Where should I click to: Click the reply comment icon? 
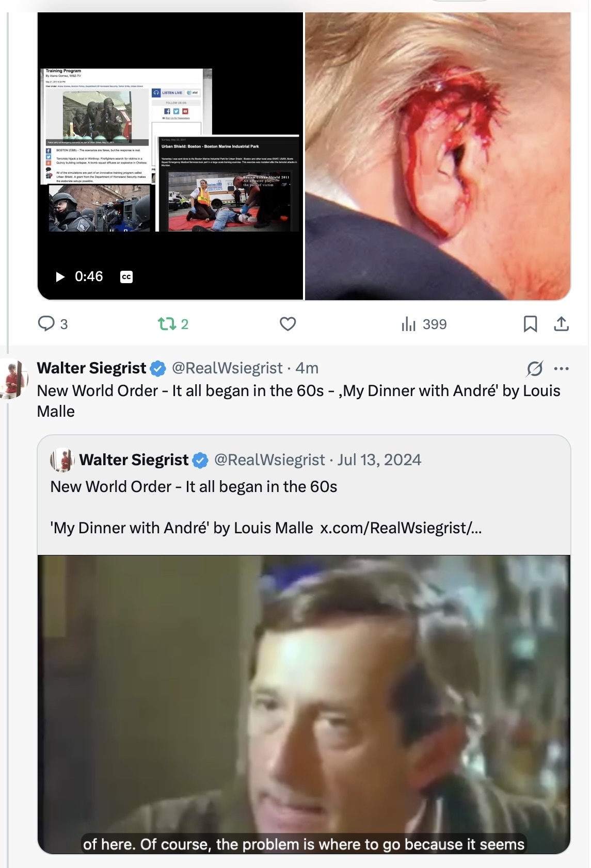46,324
